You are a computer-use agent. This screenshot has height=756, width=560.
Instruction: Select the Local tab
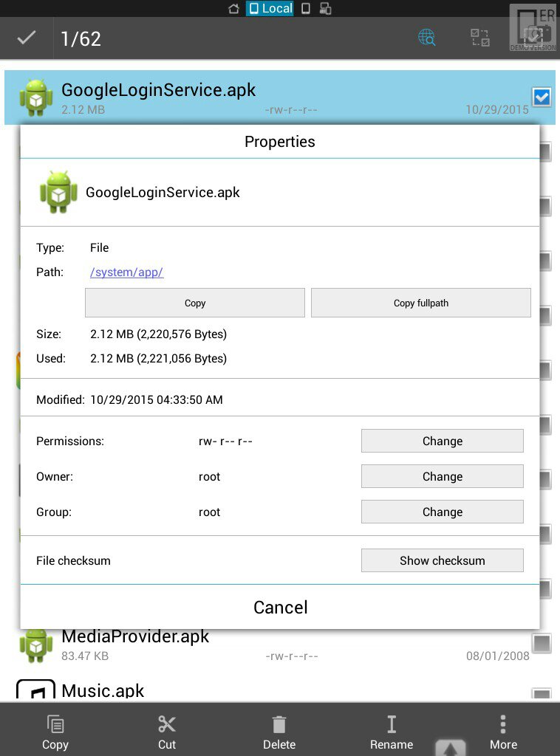click(x=270, y=8)
